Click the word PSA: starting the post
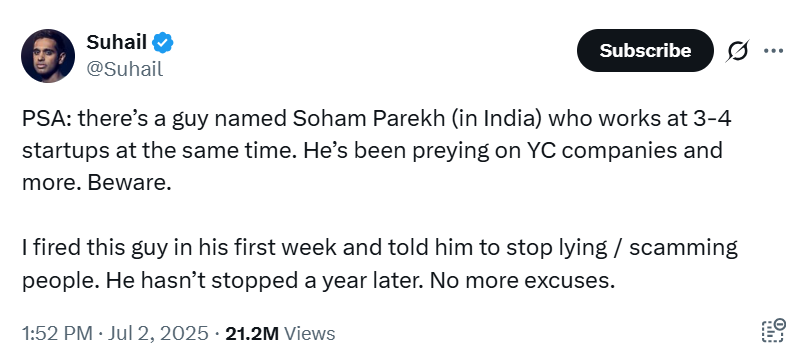804x361 pixels. pyautogui.click(x=47, y=118)
